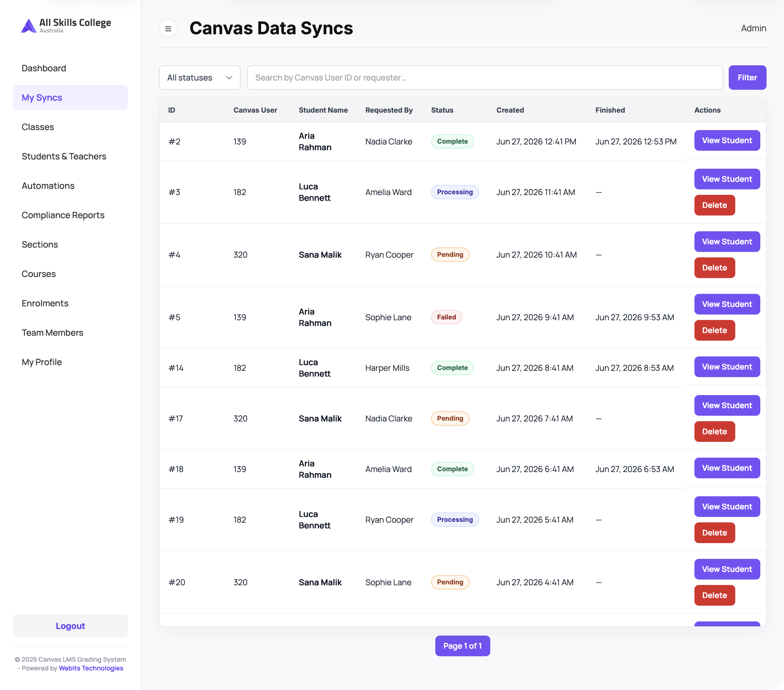View student for sync #2
Screen dimensions: 784x690
(727, 140)
